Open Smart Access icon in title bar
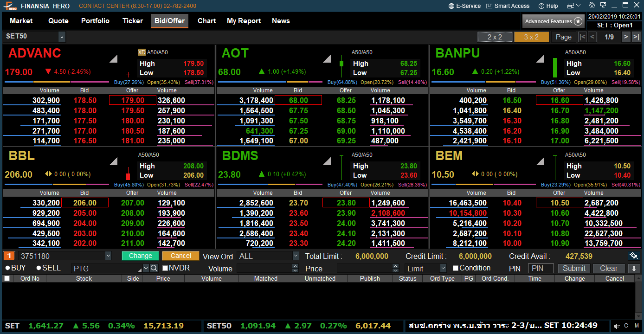Image resolution: width=644 pixels, height=334 pixels. point(489,6)
